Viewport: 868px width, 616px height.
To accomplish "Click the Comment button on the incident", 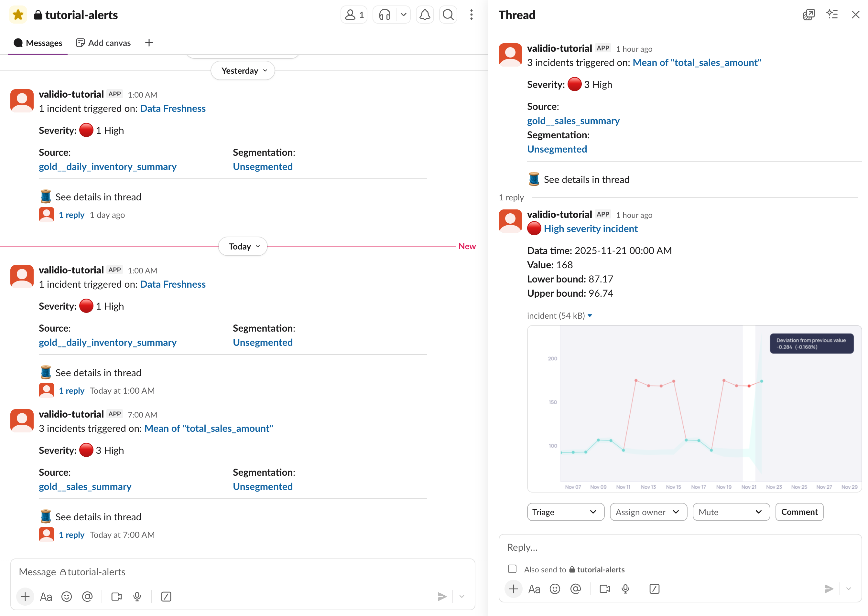I will tap(799, 512).
